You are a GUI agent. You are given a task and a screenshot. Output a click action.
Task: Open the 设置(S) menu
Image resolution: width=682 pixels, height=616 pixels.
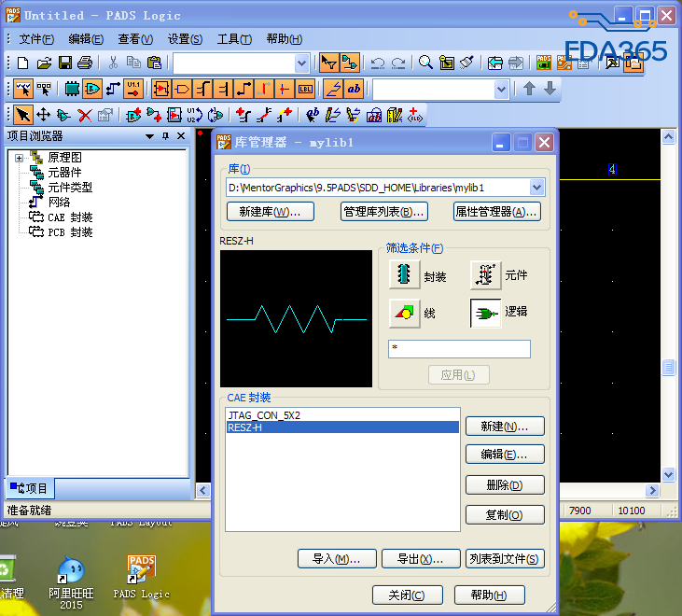(185, 39)
